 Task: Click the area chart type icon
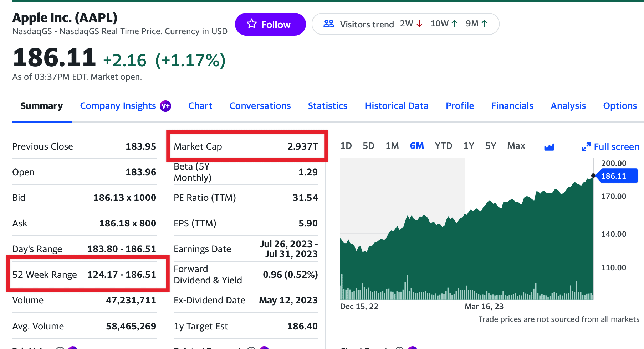pyautogui.click(x=549, y=147)
